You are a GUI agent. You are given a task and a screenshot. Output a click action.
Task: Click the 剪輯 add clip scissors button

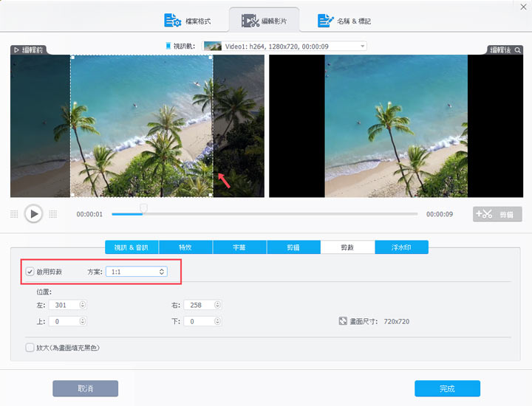click(497, 214)
